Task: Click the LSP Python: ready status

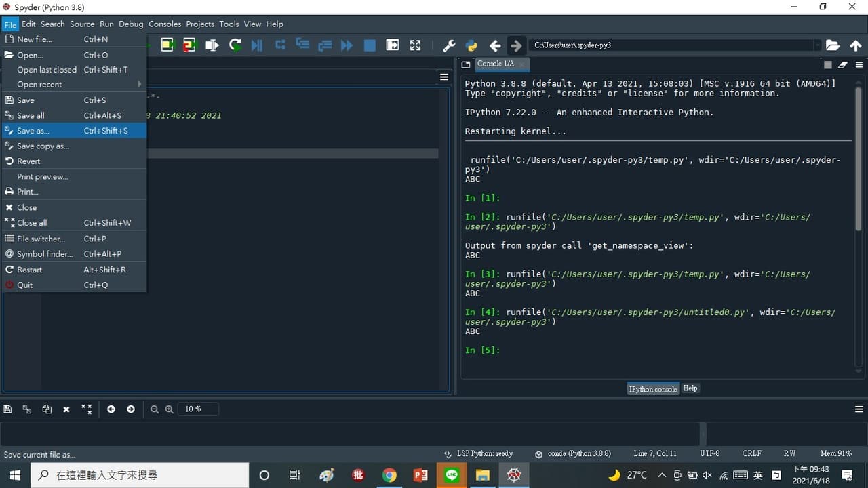Action: (479, 454)
